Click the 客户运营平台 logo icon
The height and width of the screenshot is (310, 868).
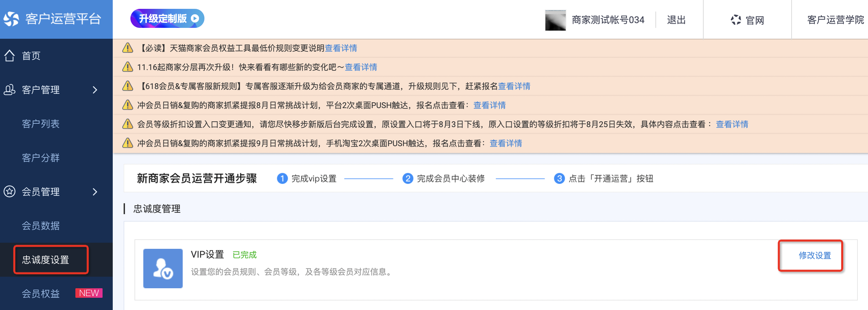[x=12, y=19]
